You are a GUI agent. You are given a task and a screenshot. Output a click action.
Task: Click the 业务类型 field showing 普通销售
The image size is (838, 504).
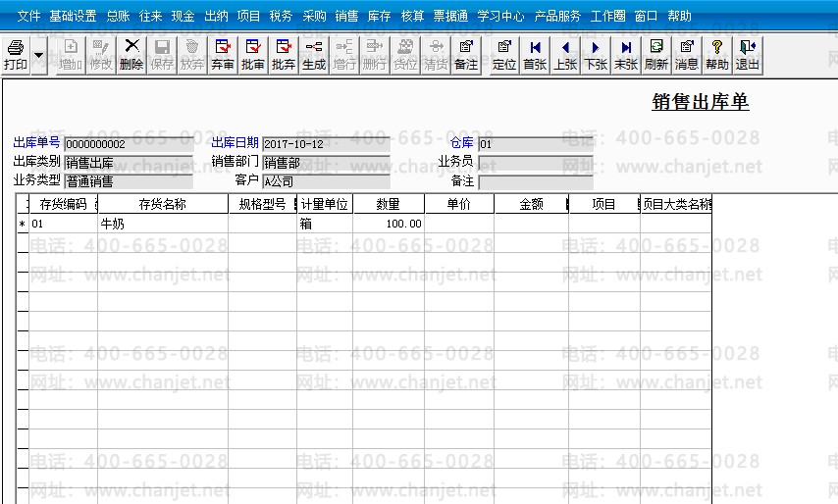pyautogui.click(x=129, y=181)
